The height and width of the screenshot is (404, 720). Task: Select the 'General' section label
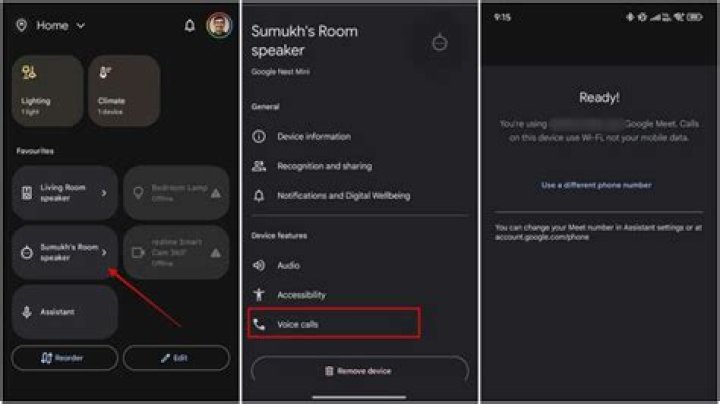pyautogui.click(x=265, y=107)
